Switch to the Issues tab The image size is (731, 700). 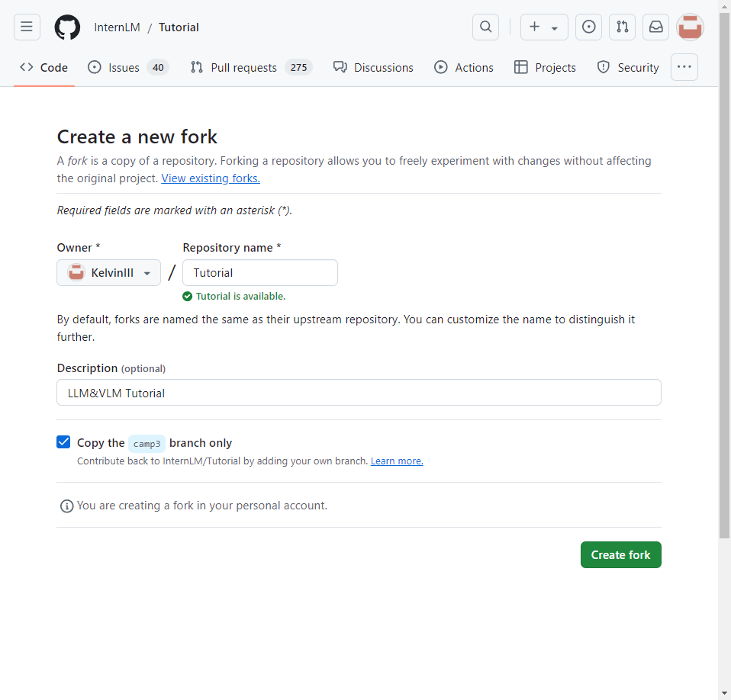128,68
